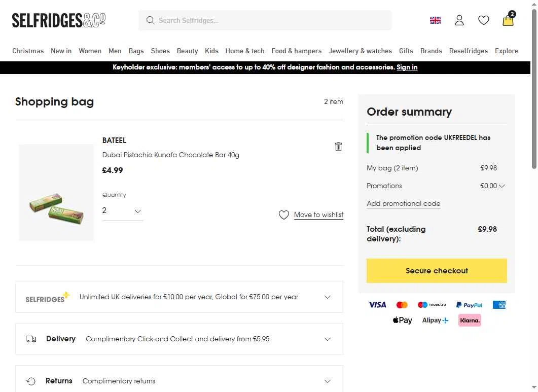Open the Reselfridges menu
538x392 pixels.
point(469,51)
